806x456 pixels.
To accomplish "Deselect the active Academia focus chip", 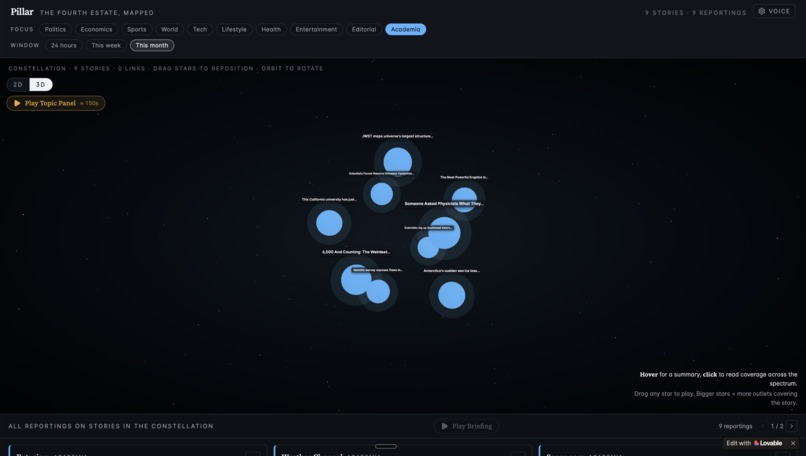I will coord(406,29).
